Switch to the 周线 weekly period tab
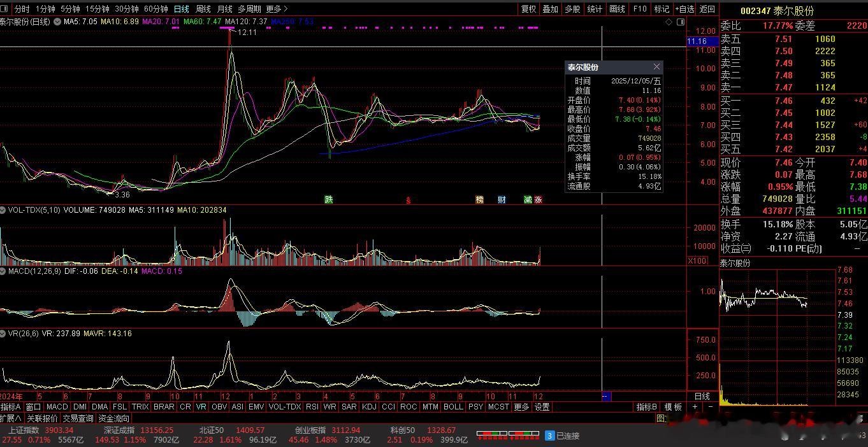Screen dimensions: 868x447 point(203,9)
